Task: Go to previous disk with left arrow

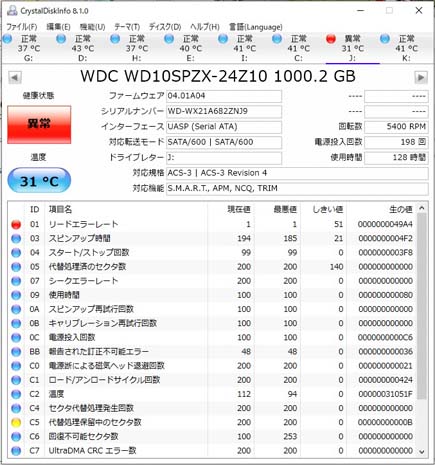Action: (14, 78)
